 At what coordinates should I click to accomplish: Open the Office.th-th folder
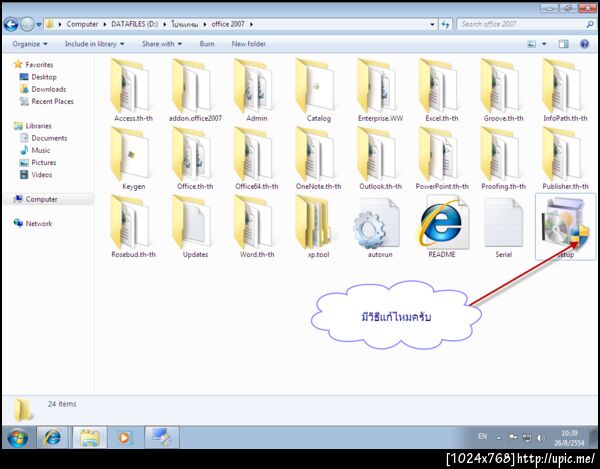(x=195, y=159)
